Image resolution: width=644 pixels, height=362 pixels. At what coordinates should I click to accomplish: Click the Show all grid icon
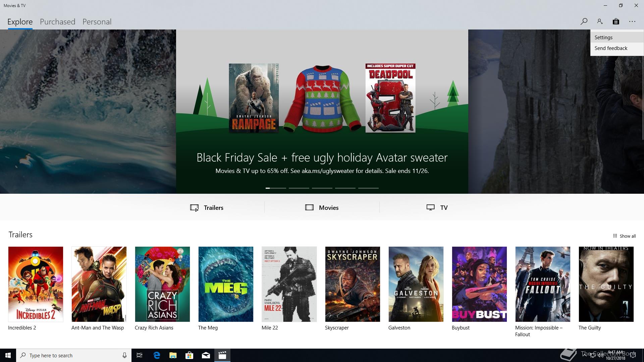pyautogui.click(x=615, y=236)
